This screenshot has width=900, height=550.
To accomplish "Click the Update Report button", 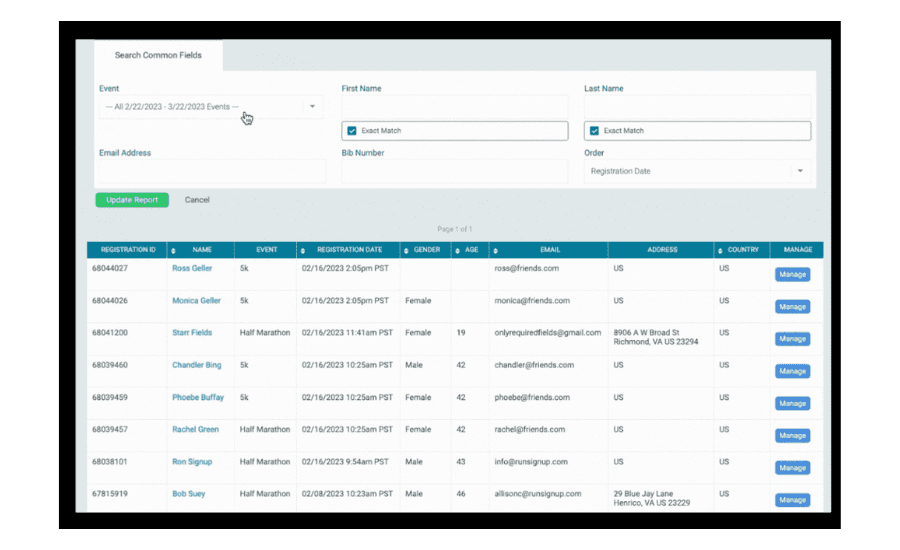I will pos(132,200).
